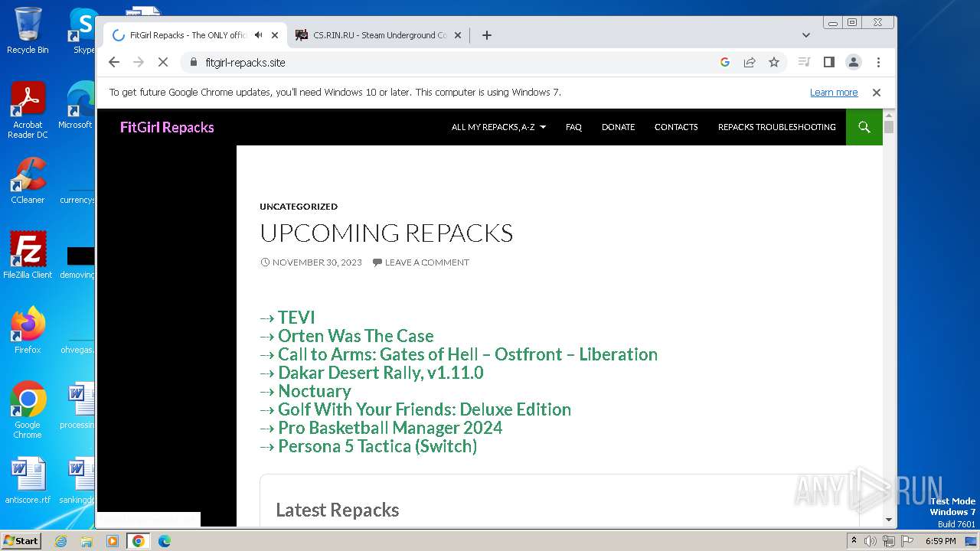Expand the tab search chevron
Image resolution: width=980 pixels, height=551 pixels.
(x=806, y=35)
